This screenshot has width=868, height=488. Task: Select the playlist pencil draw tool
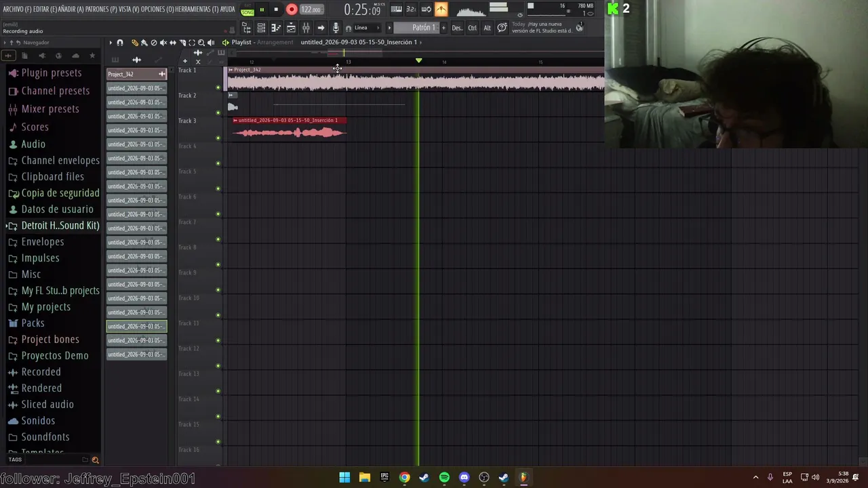tap(134, 43)
